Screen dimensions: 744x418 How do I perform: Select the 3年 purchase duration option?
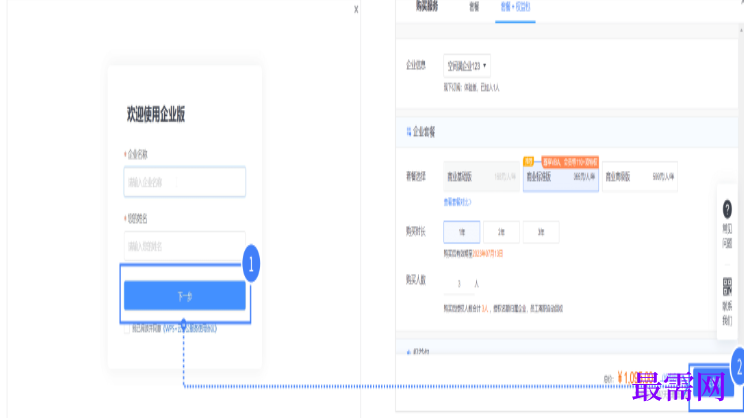coord(540,231)
